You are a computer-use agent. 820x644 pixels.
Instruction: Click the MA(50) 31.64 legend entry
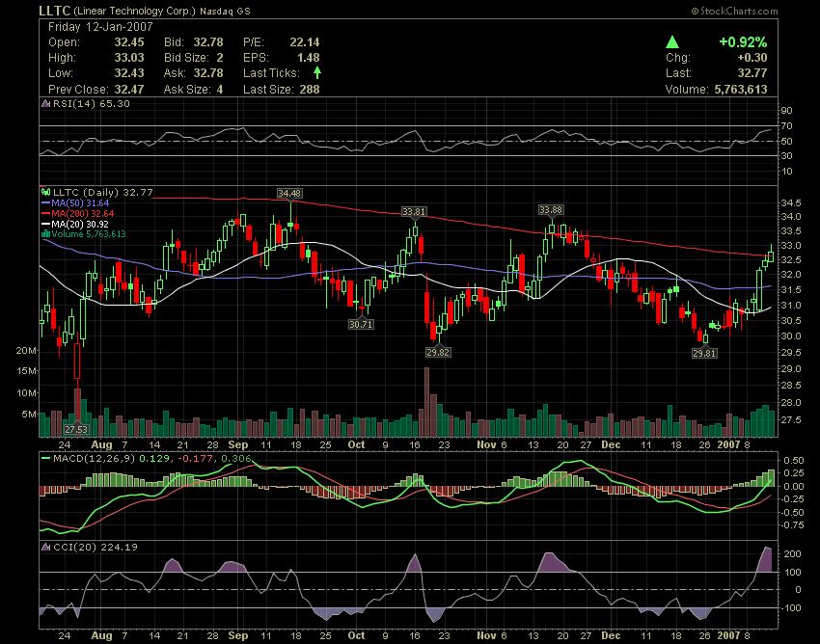80,202
